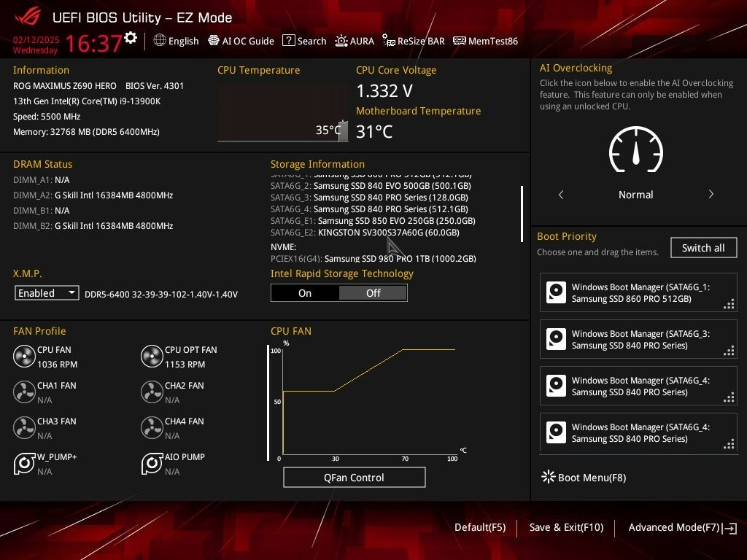Turn off Intel Rapid Storage Technology
747x560 pixels.
[373, 292]
